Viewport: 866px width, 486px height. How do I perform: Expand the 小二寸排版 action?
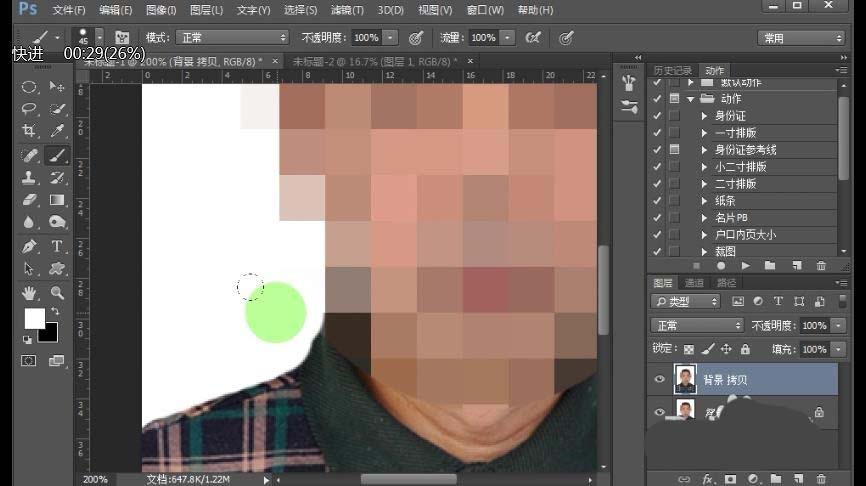[704, 167]
